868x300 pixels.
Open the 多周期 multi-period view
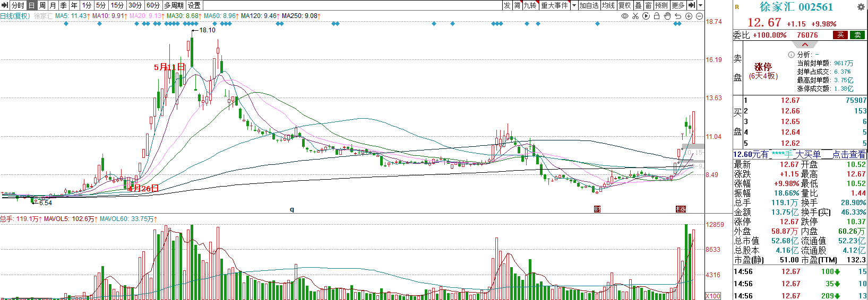click(x=174, y=5)
